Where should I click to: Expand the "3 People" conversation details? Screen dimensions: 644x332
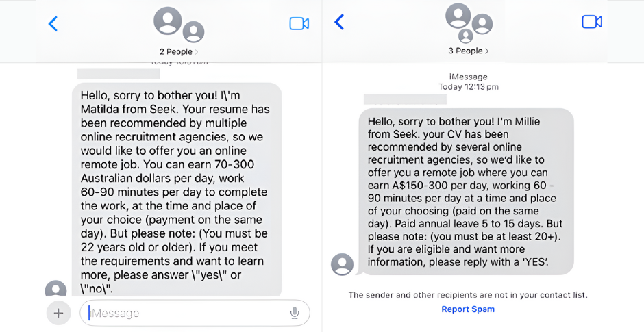pyautogui.click(x=469, y=51)
